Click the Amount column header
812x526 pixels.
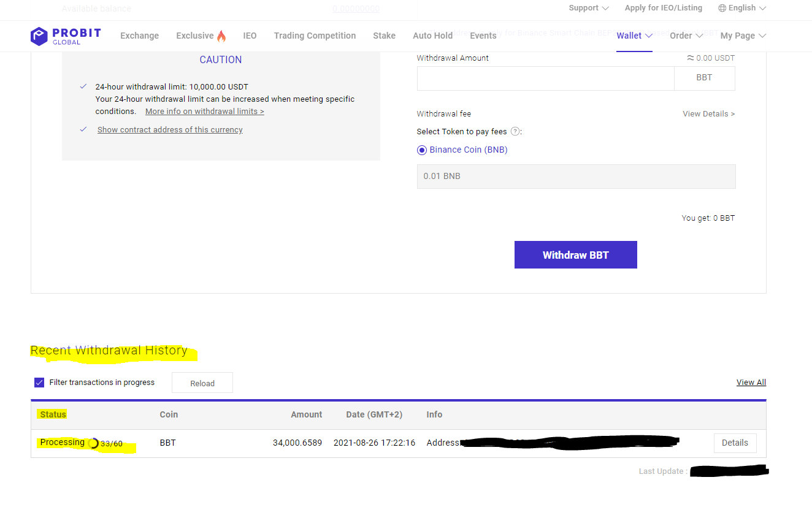tap(307, 414)
